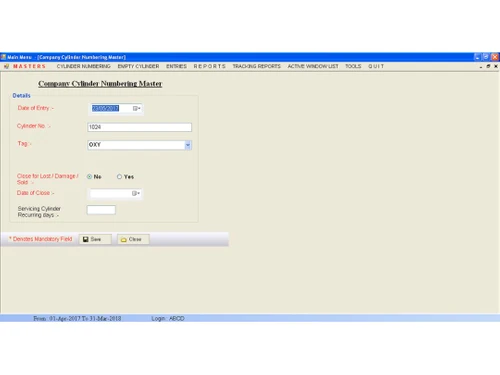Screen dimensions: 500x375
Task: Click the Save button
Action: pyautogui.click(x=95, y=239)
